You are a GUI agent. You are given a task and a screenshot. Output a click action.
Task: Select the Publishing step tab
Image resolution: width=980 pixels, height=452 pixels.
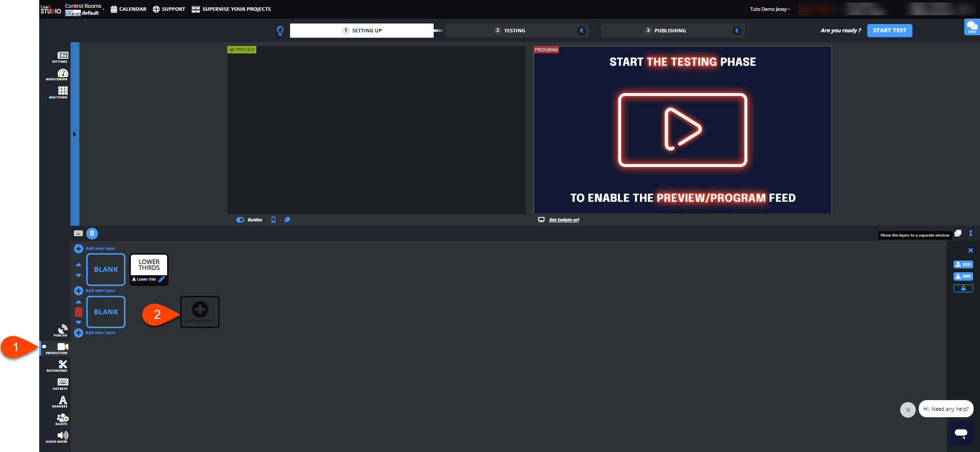click(x=672, y=30)
